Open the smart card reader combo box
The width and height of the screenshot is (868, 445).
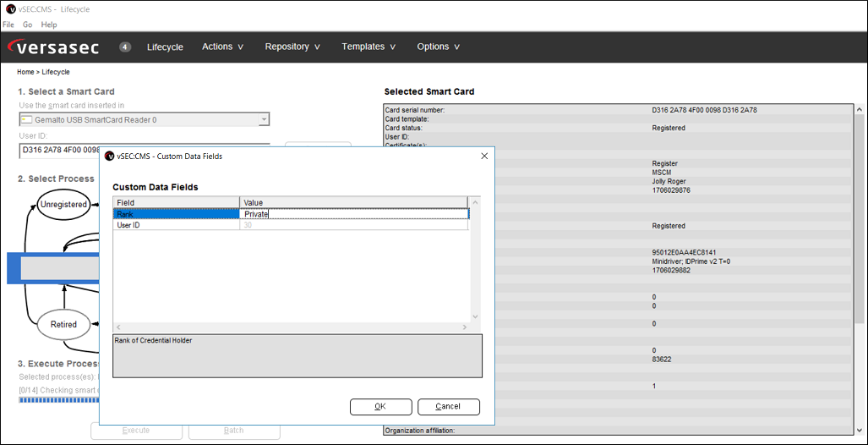click(145, 119)
